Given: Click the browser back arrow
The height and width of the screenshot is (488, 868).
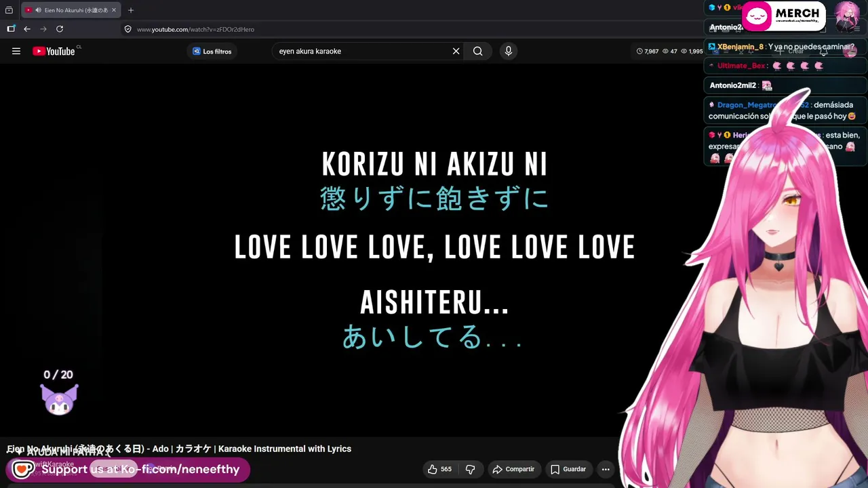Looking at the screenshot, I should 27,29.
